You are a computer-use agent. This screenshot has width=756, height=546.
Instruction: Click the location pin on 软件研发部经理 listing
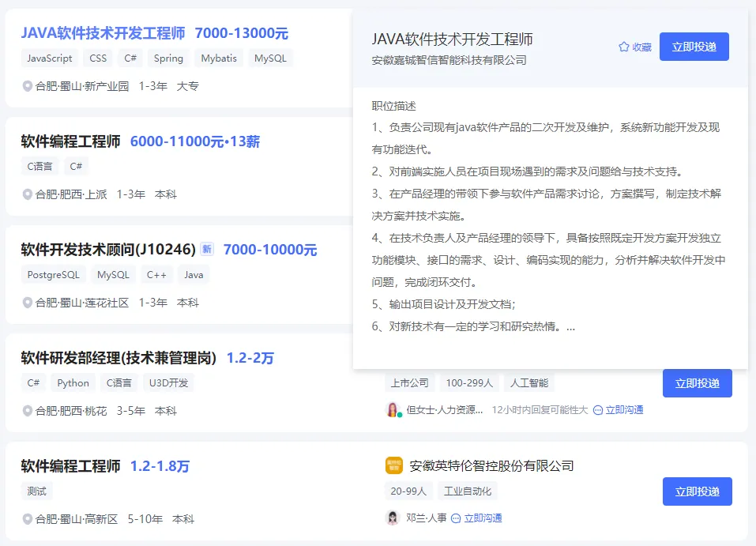tap(28, 411)
